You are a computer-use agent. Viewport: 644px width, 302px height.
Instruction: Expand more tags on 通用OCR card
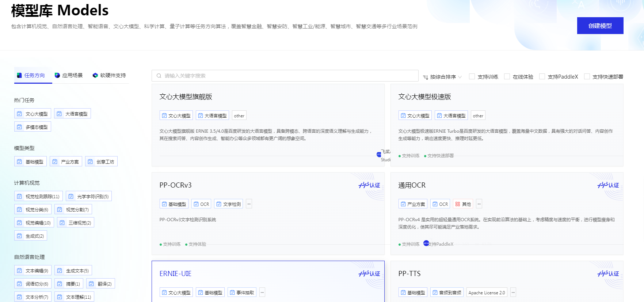point(479,204)
